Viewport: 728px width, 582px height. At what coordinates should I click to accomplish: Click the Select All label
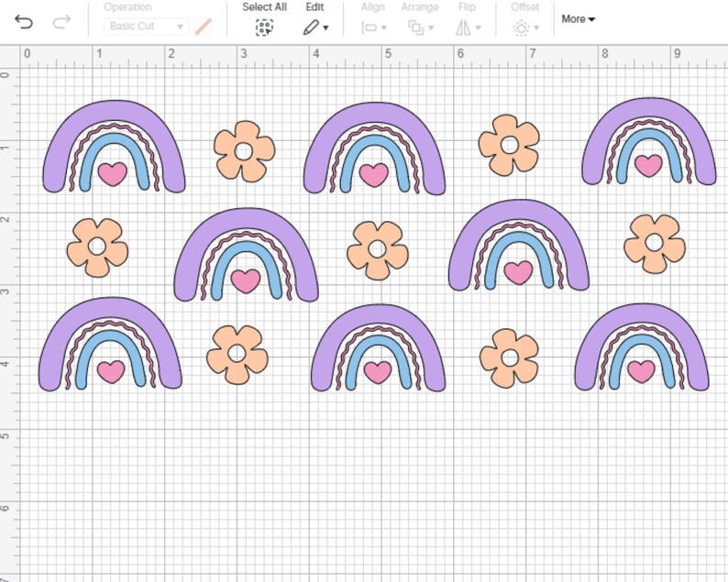tap(264, 7)
